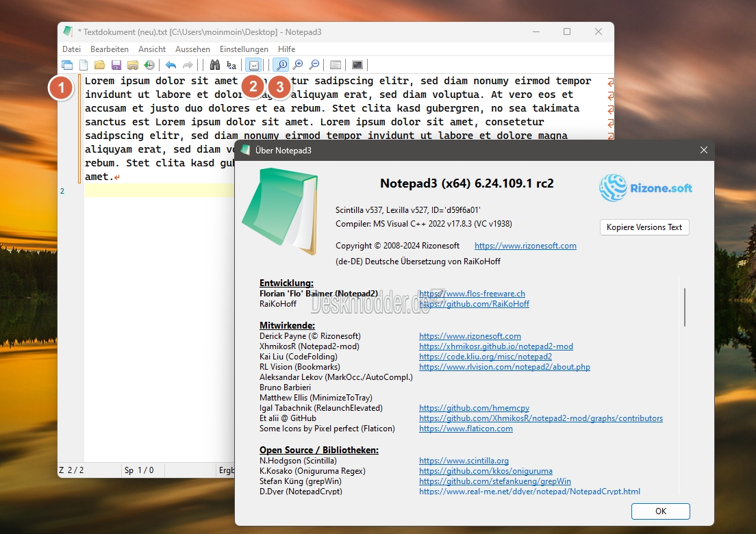Open the scintilla.org link
The width and height of the screenshot is (756, 534).
click(464, 461)
